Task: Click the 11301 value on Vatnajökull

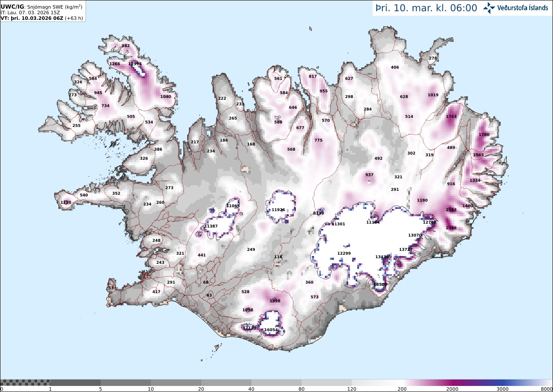Action: point(338,224)
